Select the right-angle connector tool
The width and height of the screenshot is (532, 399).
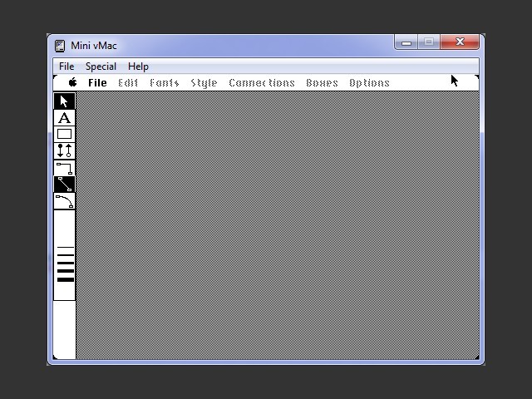[64, 168]
